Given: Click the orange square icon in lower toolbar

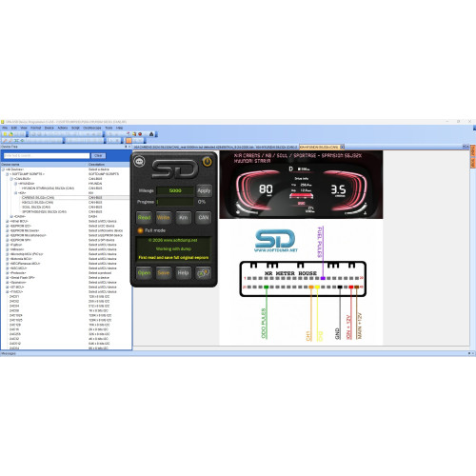Looking at the screenshot, I should pyautogui.click(x=129, y=140).
